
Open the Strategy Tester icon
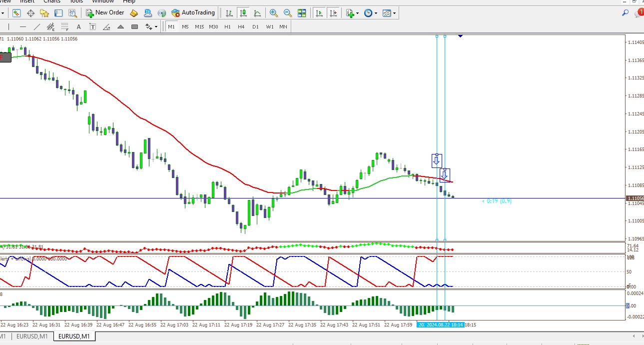click(73, 13)
